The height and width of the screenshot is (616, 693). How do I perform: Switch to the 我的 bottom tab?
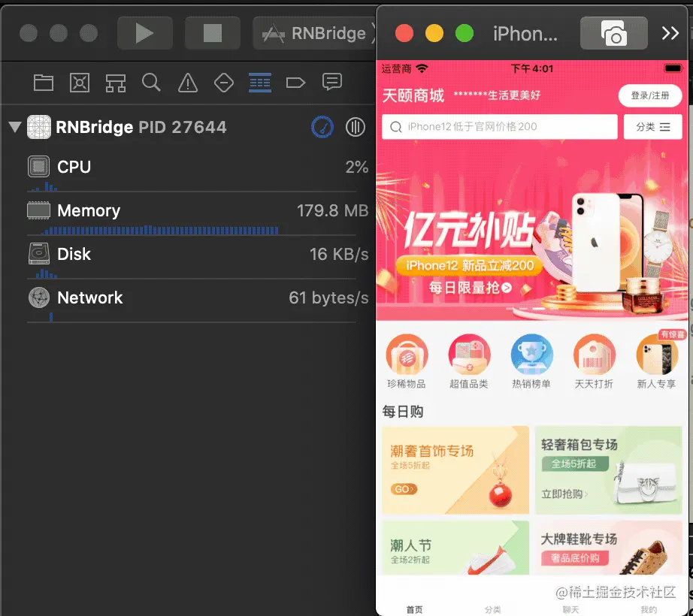[649, 609]
